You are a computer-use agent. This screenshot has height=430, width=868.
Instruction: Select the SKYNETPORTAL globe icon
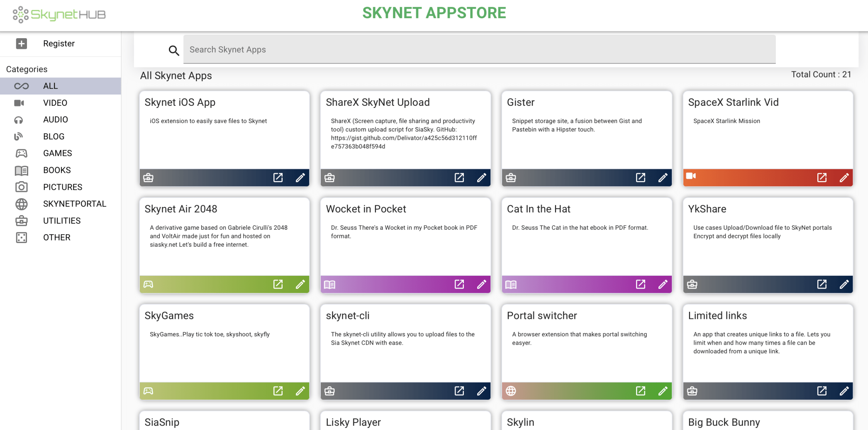(x=21, y=204)
